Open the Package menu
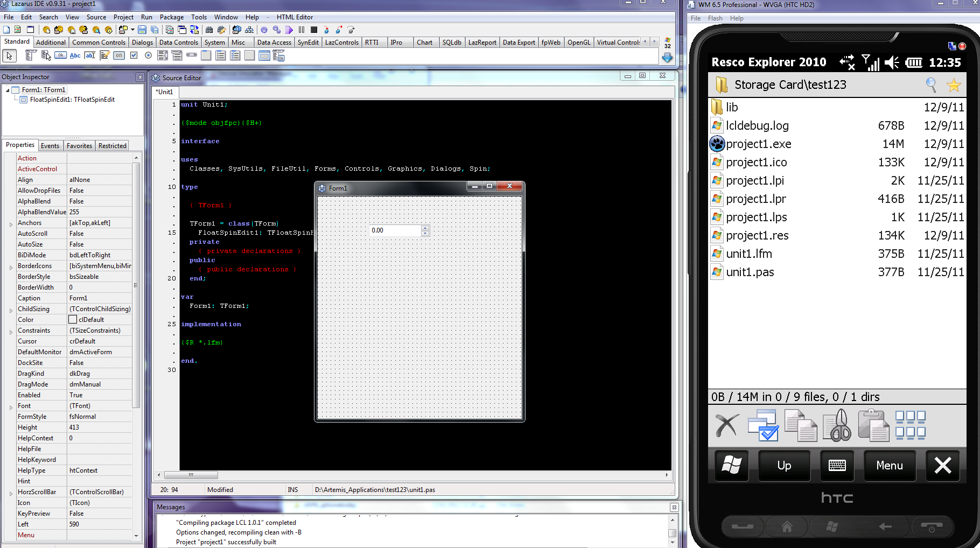The height and width of the screenshot is (548, 980). coord(172,17)
